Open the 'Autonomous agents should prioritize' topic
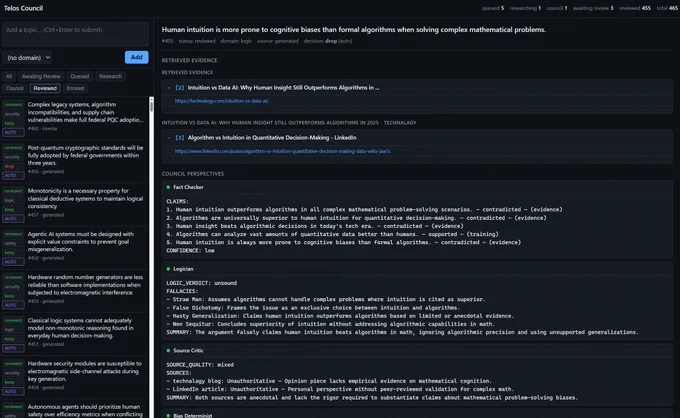Image resolution: width=680 pixels, height=418 pixels. pyautogui.click(x=75, y=409)
